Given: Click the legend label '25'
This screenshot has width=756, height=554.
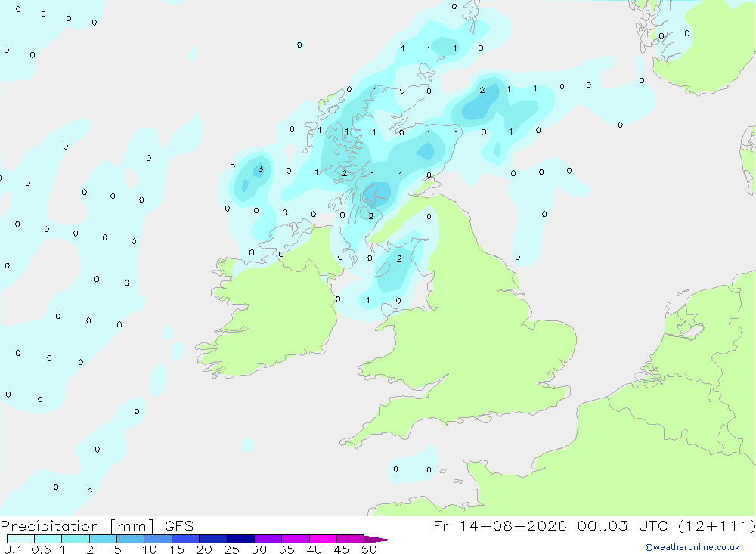Looking at the screenshot, I should pyautogui.click(x=232, y=549).
